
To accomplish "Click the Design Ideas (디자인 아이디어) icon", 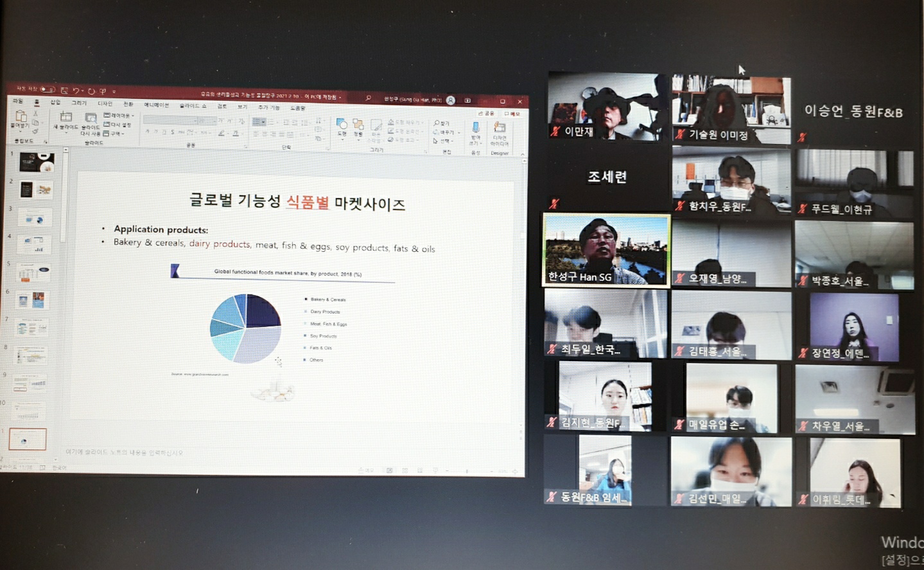I will click(500, 127).
